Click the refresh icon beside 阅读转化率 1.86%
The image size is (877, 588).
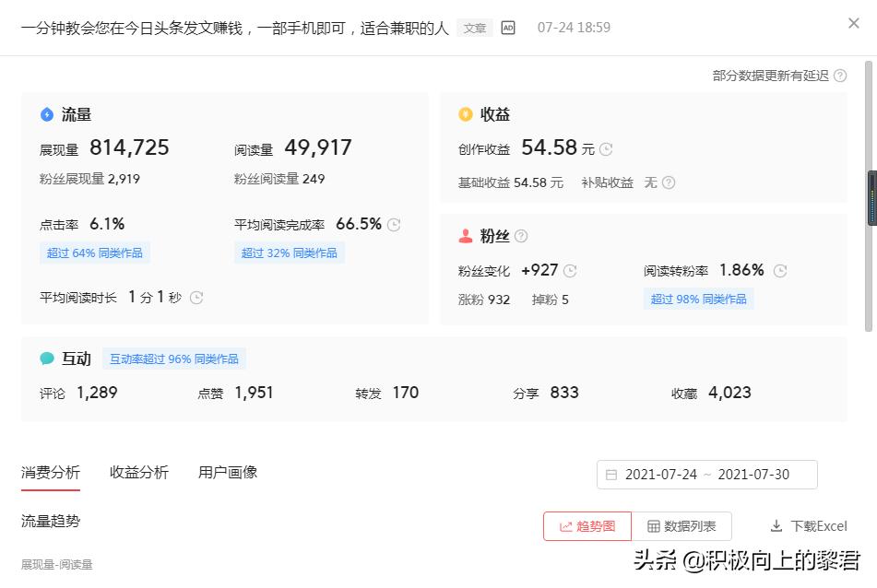(x=780, y=271)
